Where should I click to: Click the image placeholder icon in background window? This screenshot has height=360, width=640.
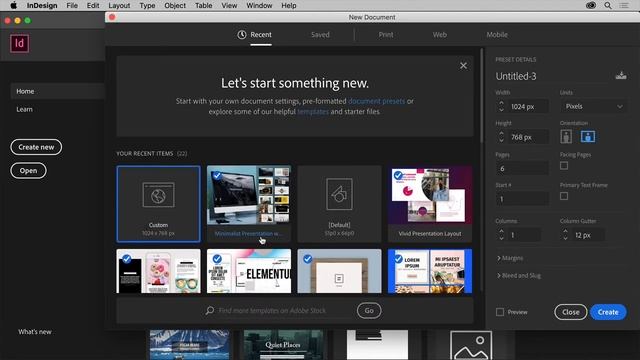coord(471,345)
